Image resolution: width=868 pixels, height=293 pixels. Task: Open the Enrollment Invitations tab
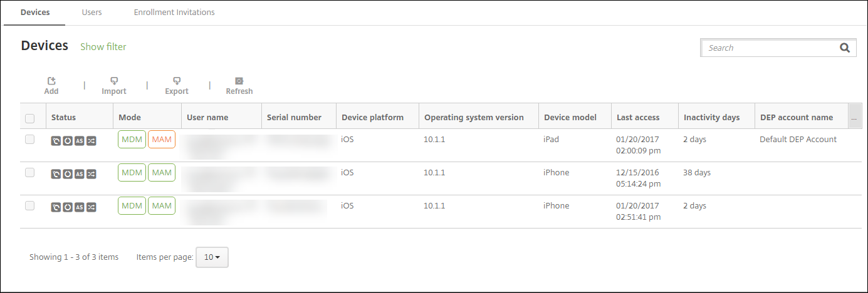tap(174, 12)
